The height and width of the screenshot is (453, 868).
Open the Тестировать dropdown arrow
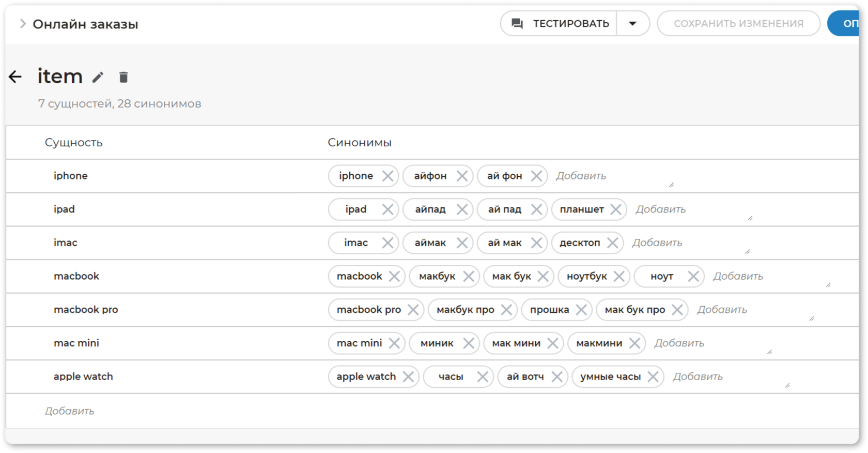point(632,24)
